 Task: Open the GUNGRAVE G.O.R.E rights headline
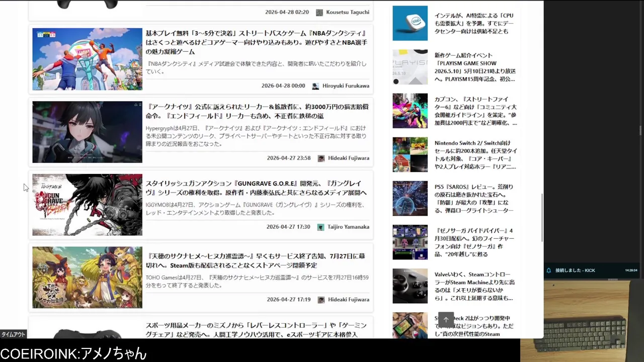coord(256,188)
